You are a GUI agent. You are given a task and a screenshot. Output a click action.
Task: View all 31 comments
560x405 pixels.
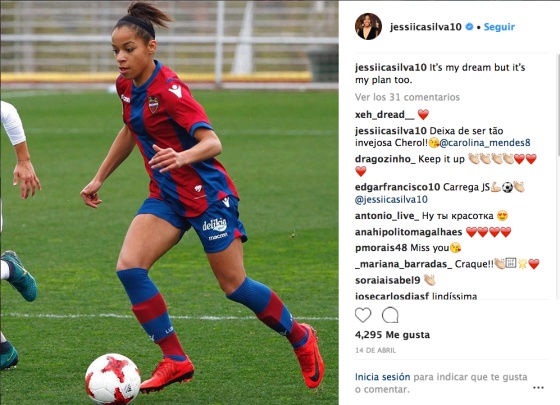pyautogui.click(x=407, y=97)
